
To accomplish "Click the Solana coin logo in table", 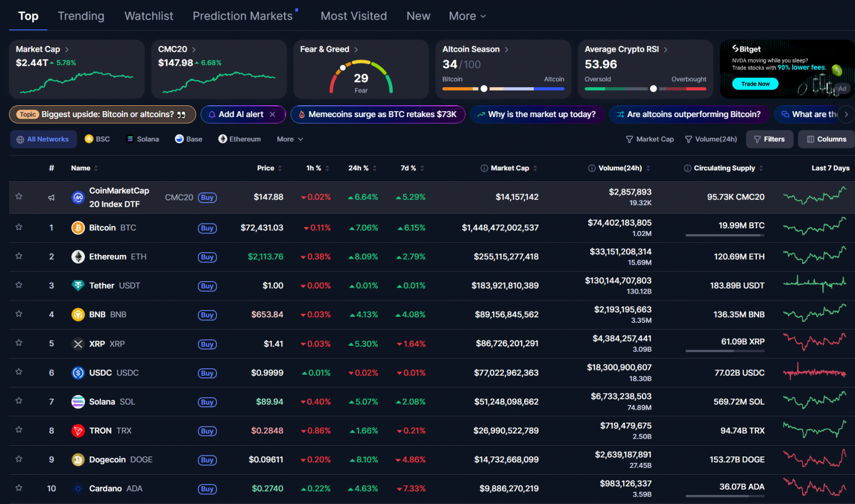I will [78, 402].
